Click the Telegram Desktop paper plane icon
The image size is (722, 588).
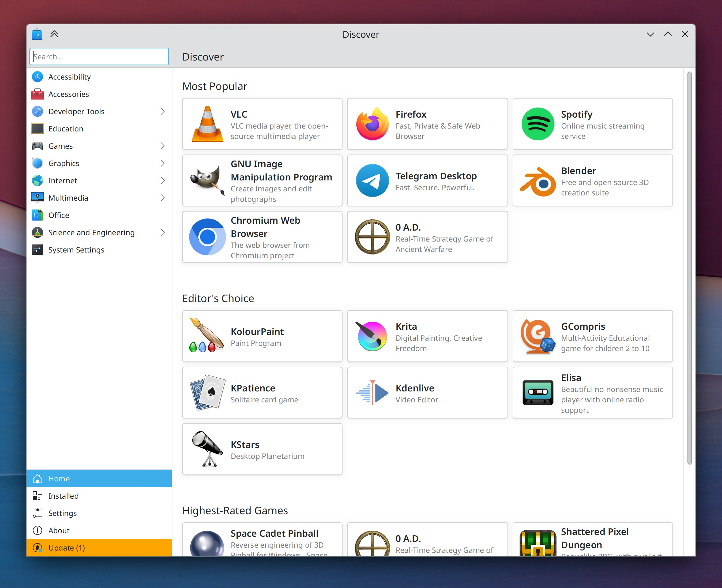372,180
